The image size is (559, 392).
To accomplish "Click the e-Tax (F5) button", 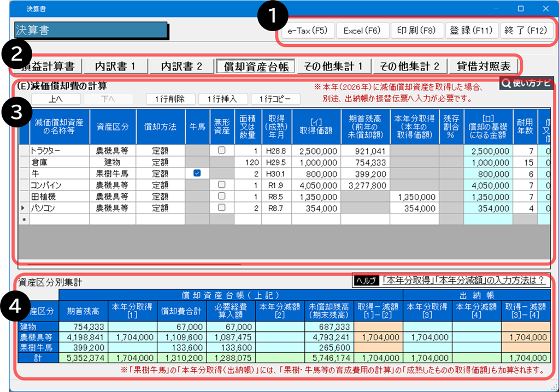I will pos(306,31).
